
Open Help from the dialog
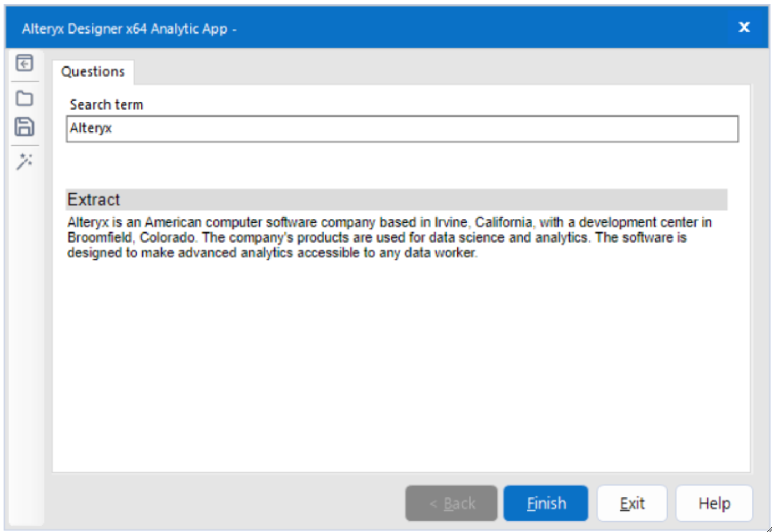[713, 503]
